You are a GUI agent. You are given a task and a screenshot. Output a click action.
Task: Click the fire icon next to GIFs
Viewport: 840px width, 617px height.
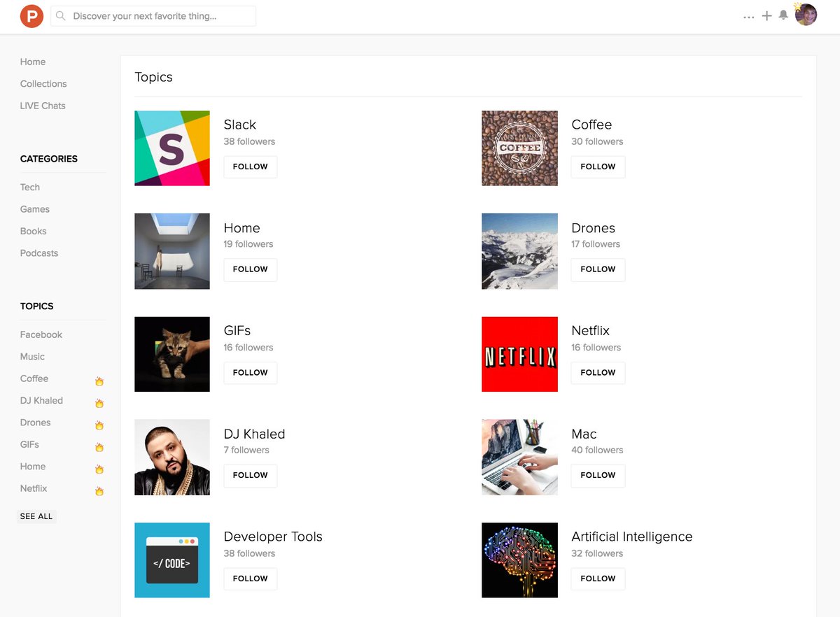pyautogui.click(x=99, y=447)
